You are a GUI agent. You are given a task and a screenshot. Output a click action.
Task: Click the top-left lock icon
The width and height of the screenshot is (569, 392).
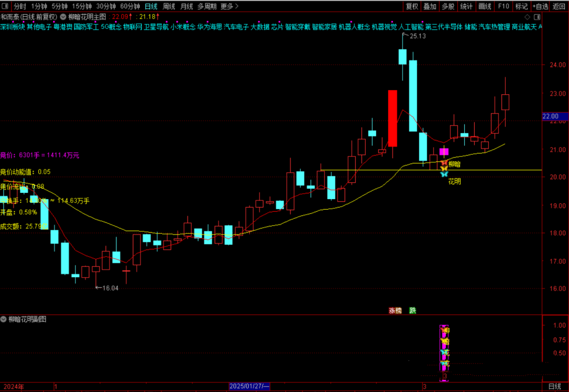[5, 6]
